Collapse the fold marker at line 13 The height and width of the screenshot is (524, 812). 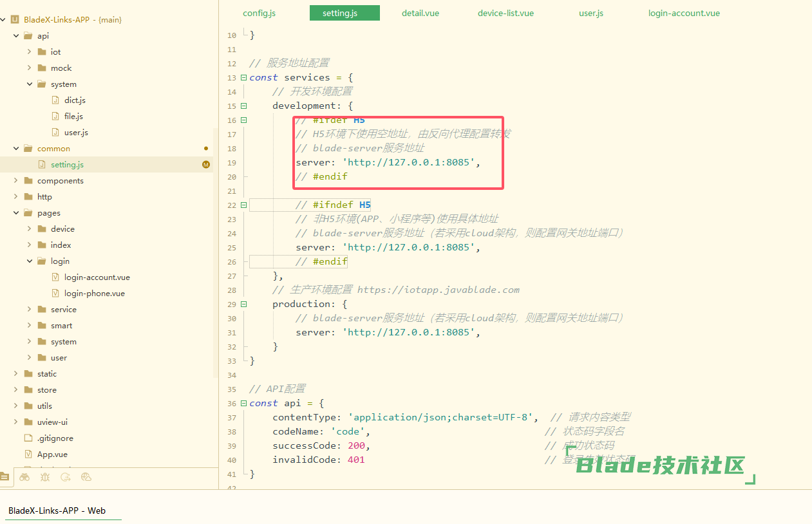click(x=243, y=78)
